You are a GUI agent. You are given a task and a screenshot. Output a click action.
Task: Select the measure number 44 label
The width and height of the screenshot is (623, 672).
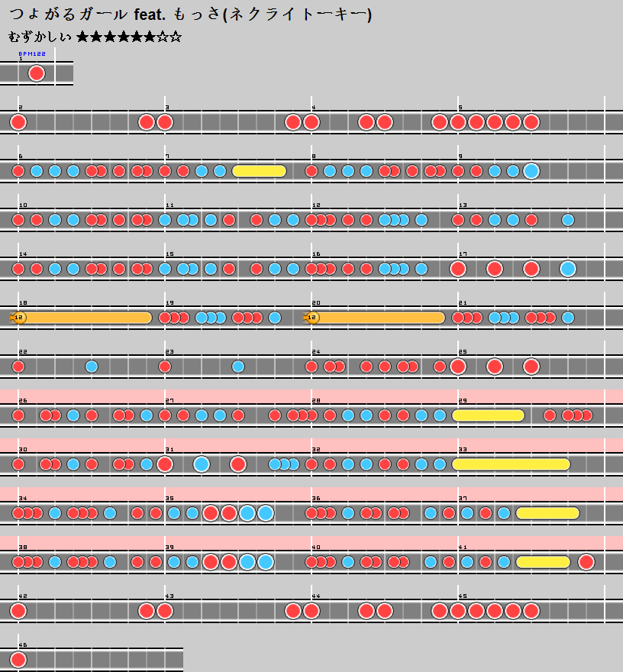tap(316, 596)
